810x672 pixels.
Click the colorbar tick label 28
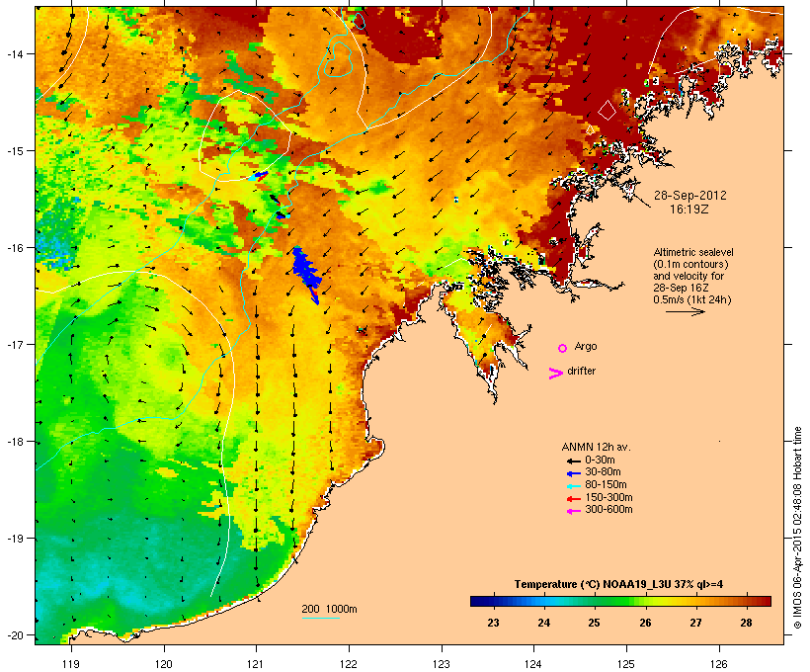[746, 623]
